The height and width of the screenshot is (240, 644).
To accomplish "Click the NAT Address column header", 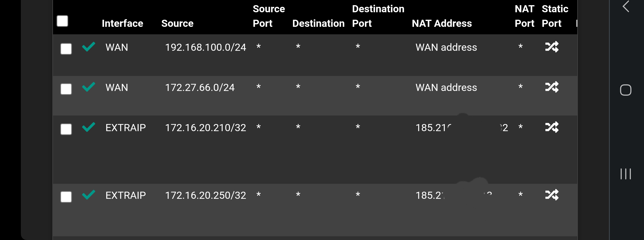I will coord(442,23).
